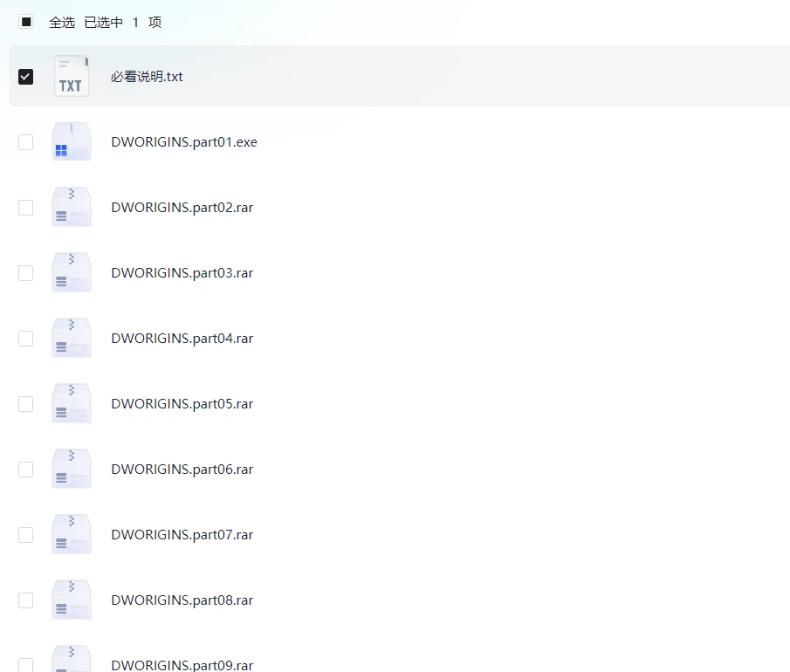Click the DWORIGINS.part09.rar file name
Image resolution: width=790 pixels, height=672 pixels.
click(182, 665)
